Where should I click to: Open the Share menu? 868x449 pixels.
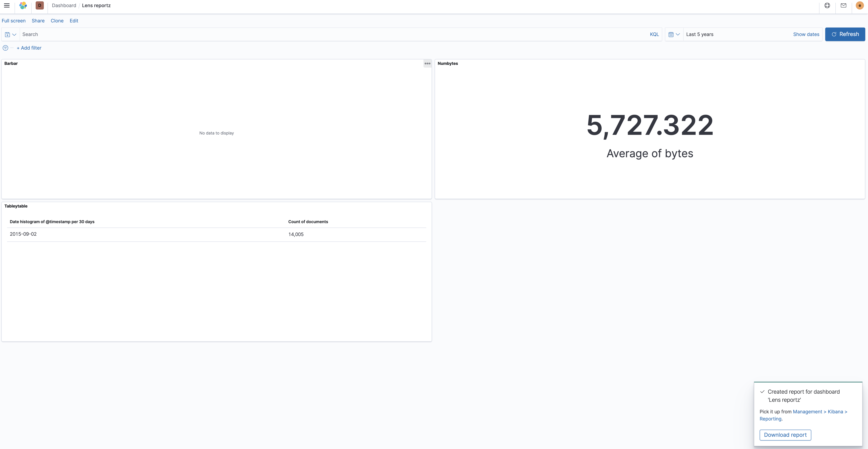click(x=38, y=21)
